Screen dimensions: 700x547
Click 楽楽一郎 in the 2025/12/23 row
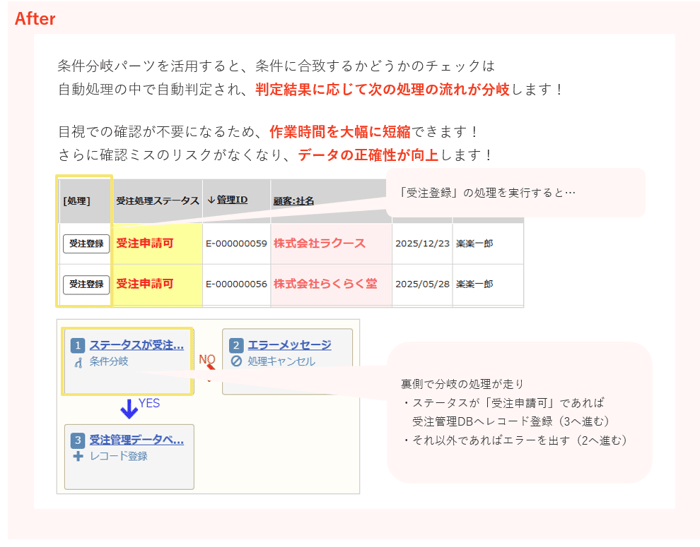(x=474, y=244)
